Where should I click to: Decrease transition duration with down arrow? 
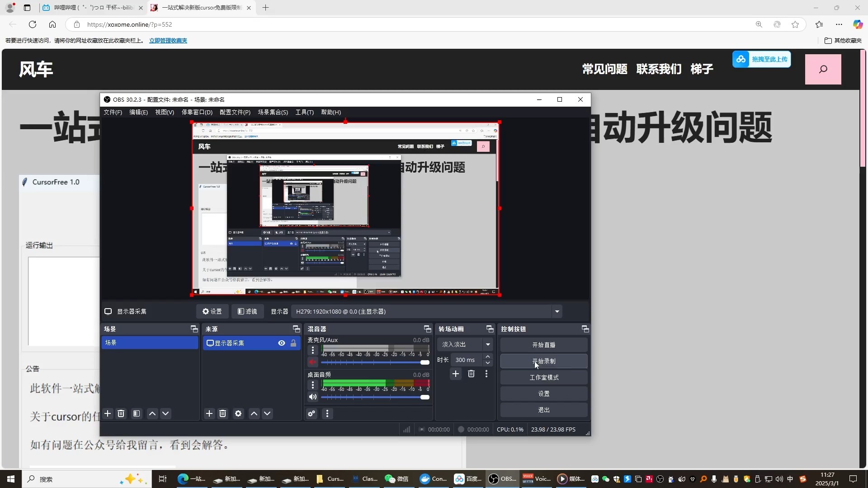(488, 363)
